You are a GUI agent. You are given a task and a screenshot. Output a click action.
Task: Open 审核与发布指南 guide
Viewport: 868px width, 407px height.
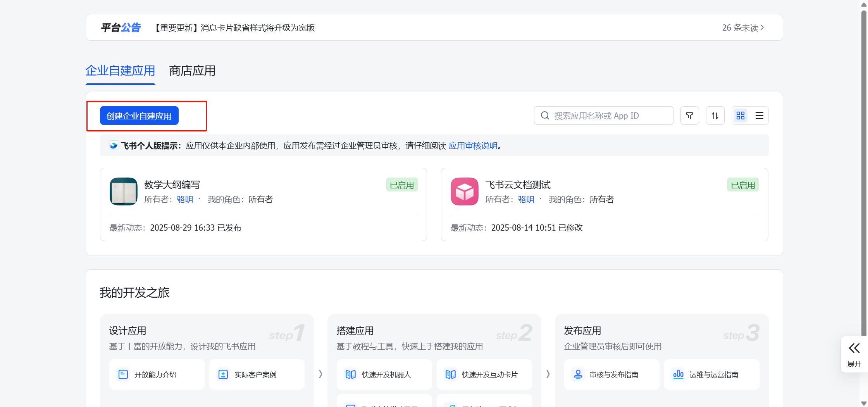click(611, 374)
